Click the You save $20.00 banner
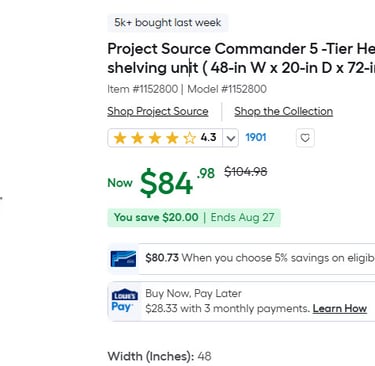The height and width of the screenshot is (366, 375). [194, 217]
